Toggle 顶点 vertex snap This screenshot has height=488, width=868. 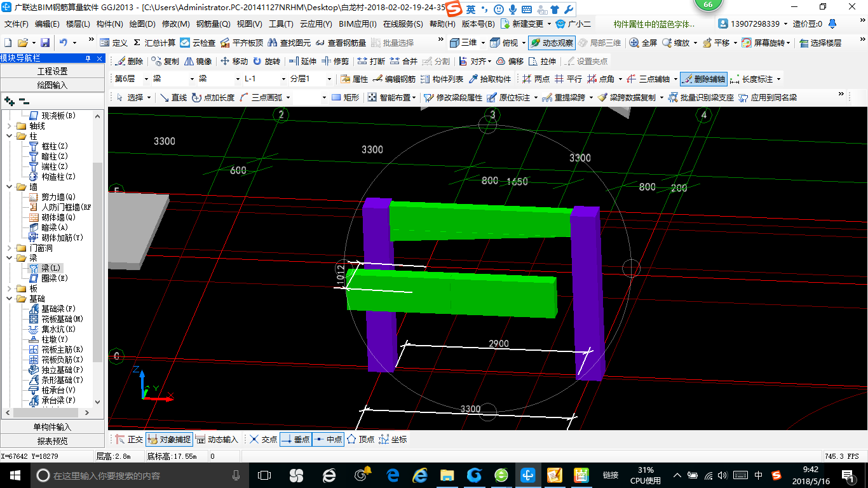coord(360,439)
